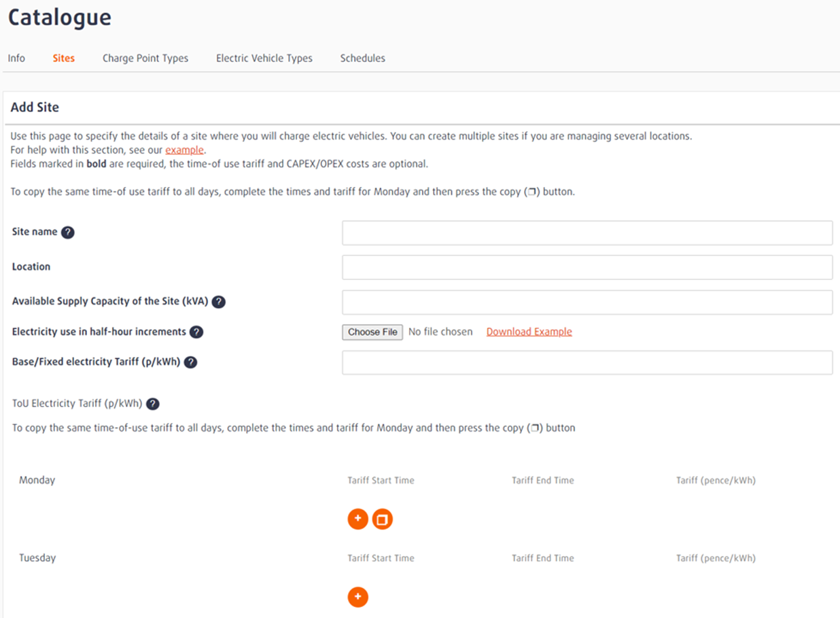
Task: Show help for ToU Electricity Tariff
Action: [x=153, y=403]
